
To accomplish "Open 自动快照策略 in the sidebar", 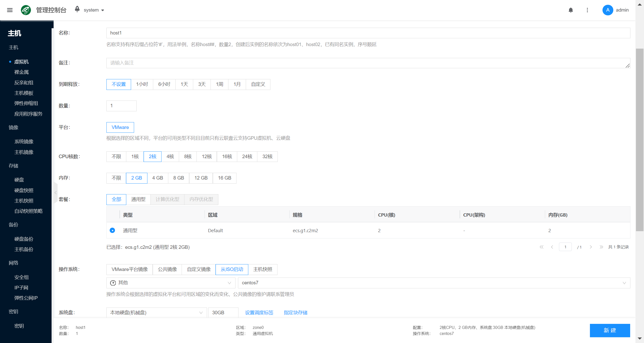I will pyautogui.click(x=28, y=211).
